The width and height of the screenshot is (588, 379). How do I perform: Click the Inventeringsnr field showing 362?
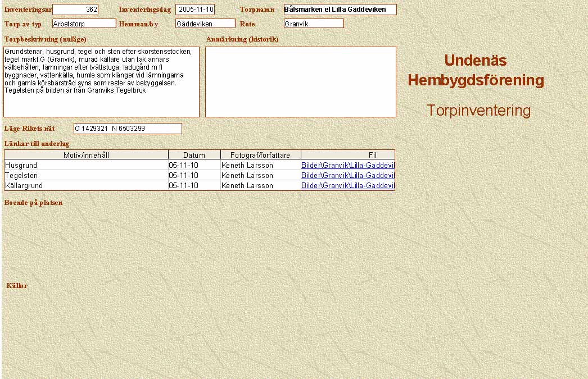pyautogui.click(x=75, y=10)
